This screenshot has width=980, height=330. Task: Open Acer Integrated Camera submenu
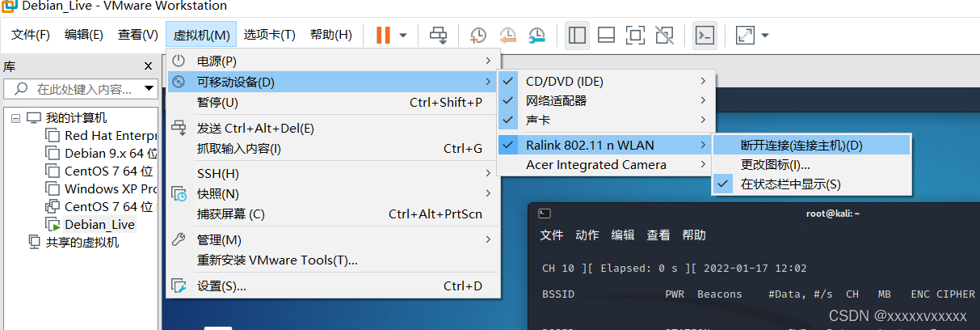click(x=604, y=164)
